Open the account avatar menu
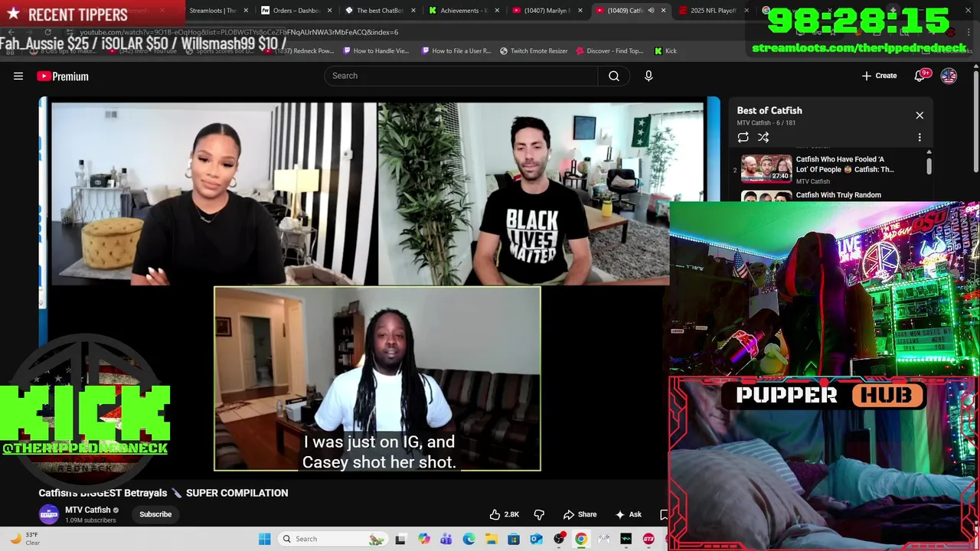The height and width of the screenshot is (551, 980). (949, 76)
